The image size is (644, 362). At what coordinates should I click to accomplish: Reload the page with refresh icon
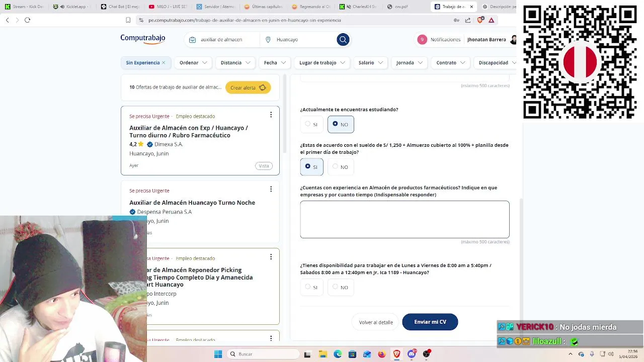(x=27, y=20)
